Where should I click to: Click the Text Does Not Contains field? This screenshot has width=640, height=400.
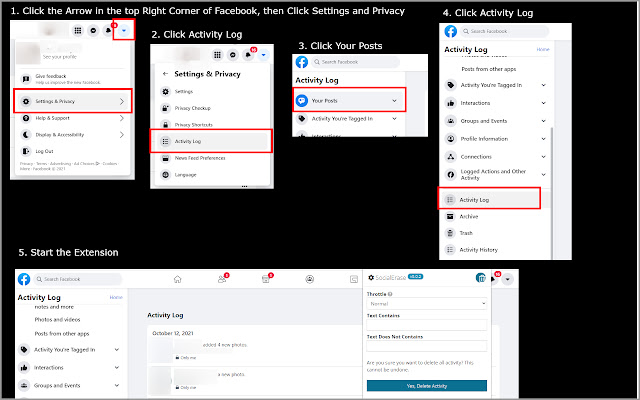click(x=427, y=346)
